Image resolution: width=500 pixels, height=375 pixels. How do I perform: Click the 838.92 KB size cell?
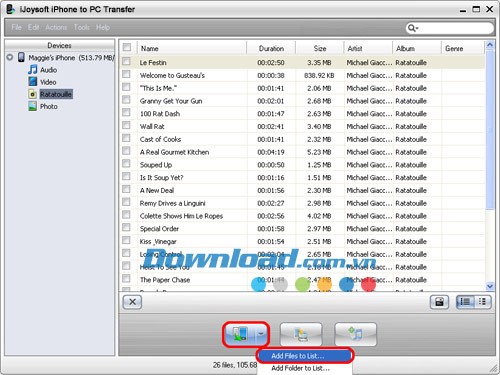[x=319, y=76]
